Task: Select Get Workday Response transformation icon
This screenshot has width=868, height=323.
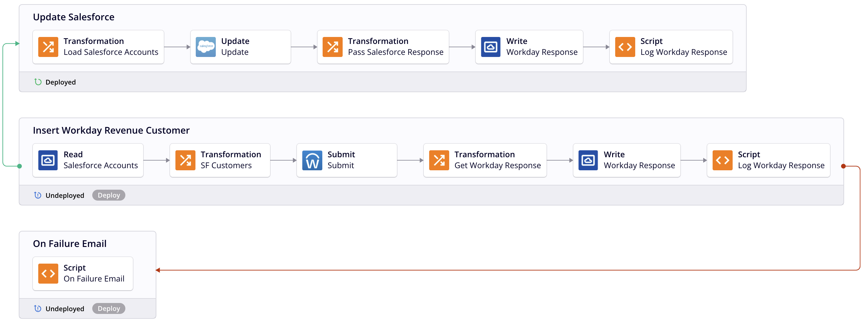Action: click(439, 161)
